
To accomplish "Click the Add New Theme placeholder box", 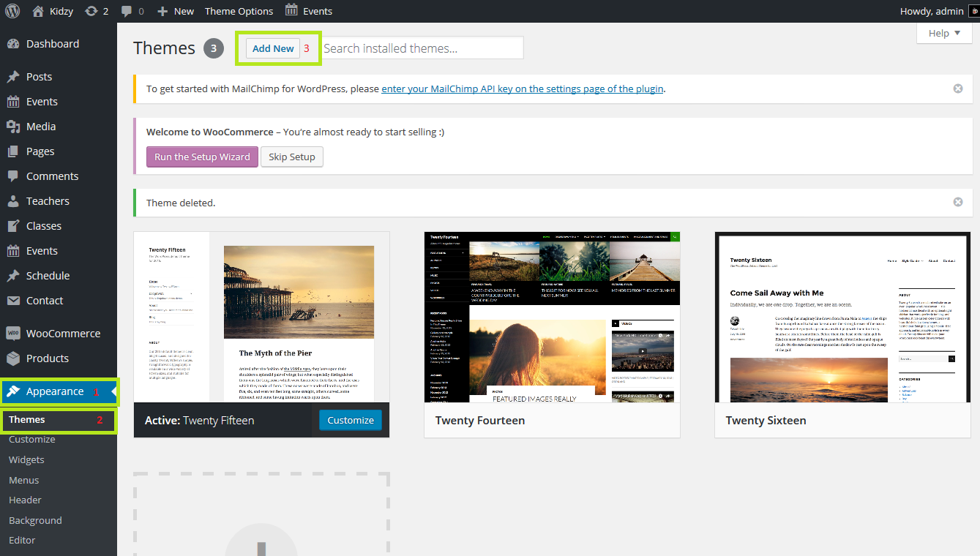I will [261, 514].
